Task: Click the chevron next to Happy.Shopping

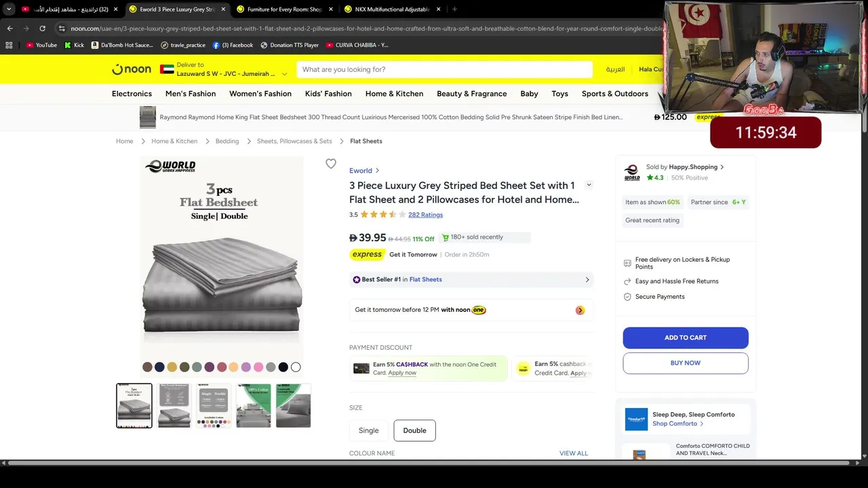Action: pos(722,167)
